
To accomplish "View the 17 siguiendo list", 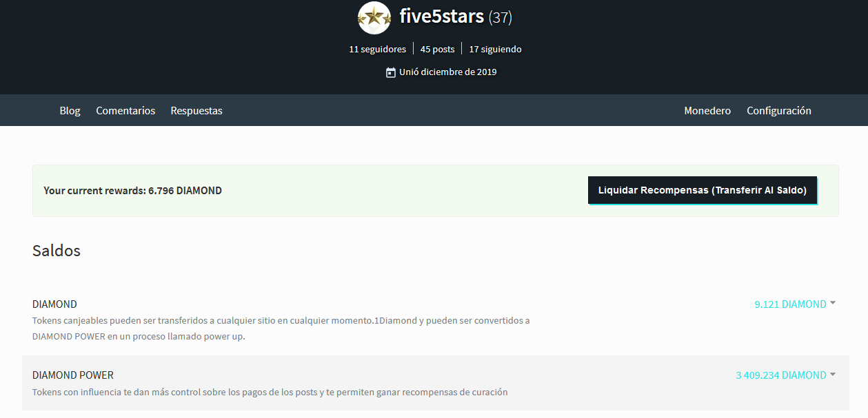I will 495,49.
